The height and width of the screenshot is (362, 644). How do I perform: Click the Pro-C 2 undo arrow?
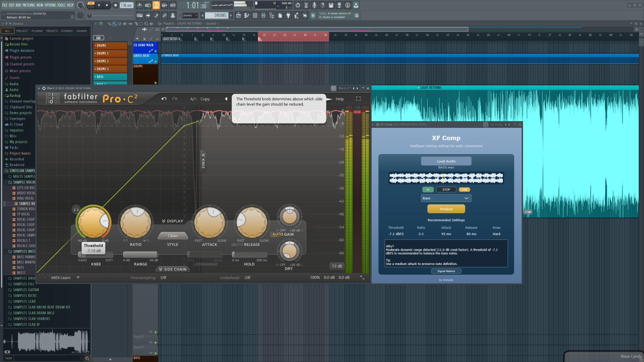tap(164, 99)
